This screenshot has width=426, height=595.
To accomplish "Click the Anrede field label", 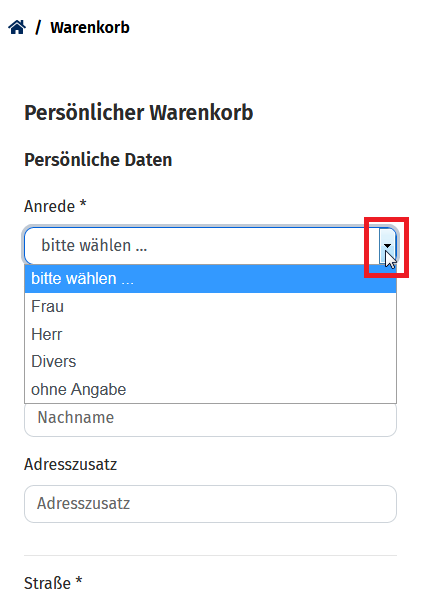I will [50, 207].
